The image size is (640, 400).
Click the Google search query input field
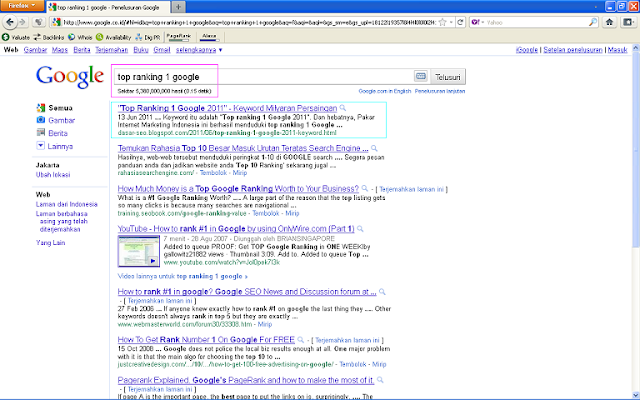click(263, 77)
